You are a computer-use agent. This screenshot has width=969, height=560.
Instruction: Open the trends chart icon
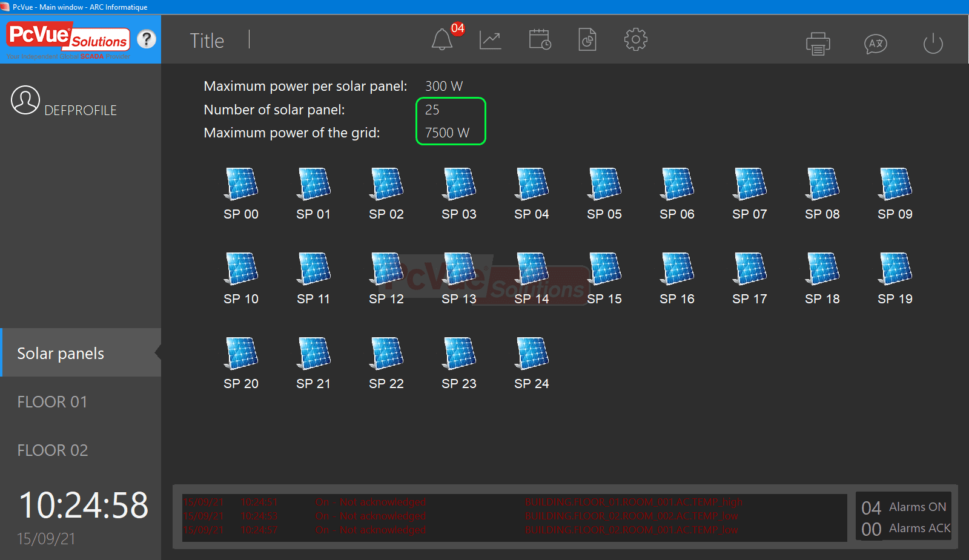[x=490, y=41]
